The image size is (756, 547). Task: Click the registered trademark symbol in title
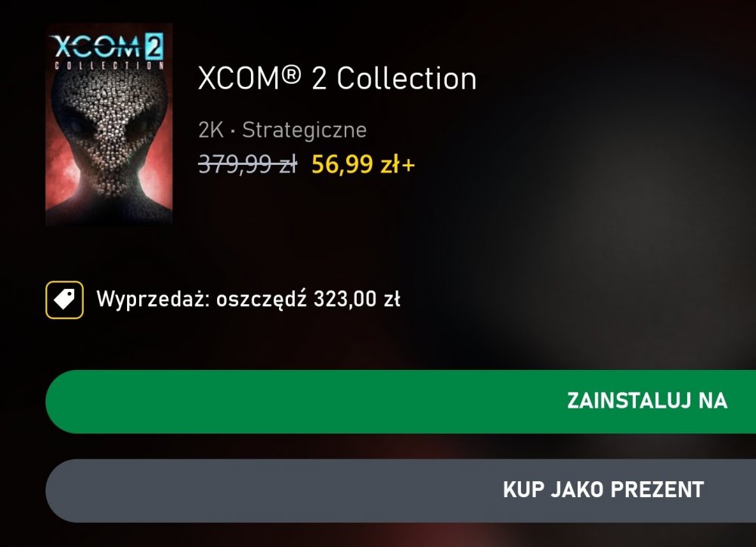[x=291, y=75]
